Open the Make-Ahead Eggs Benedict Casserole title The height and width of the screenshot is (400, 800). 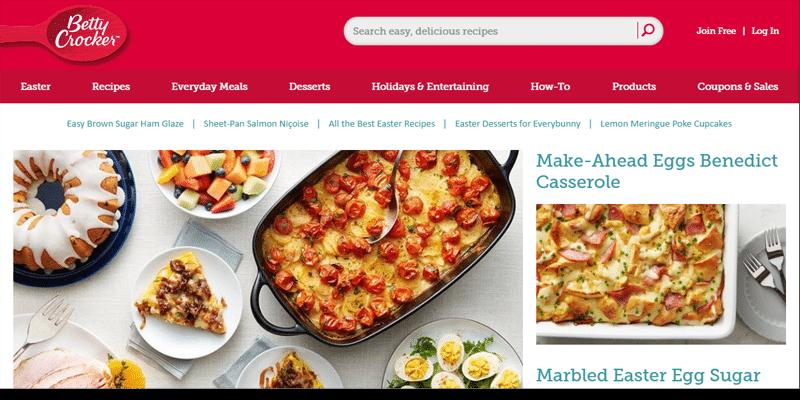tap(657, 171)
